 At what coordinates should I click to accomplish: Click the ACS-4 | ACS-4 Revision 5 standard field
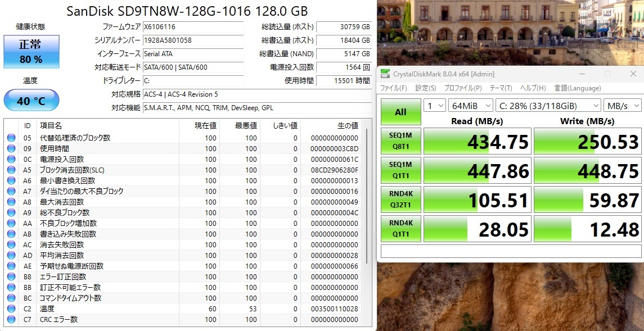[257, 94]
